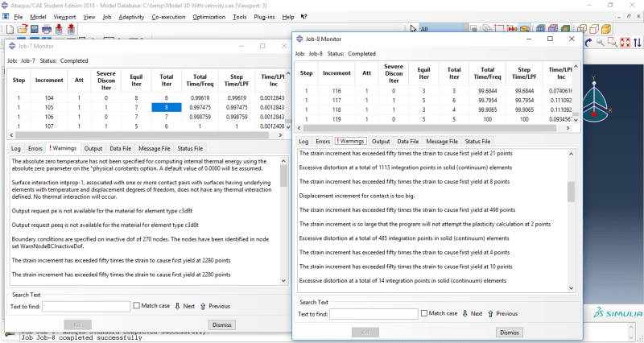Screen dimensions: 644x343
Task: Click the Step column header in Job-7 table
Action: [19, 80]
